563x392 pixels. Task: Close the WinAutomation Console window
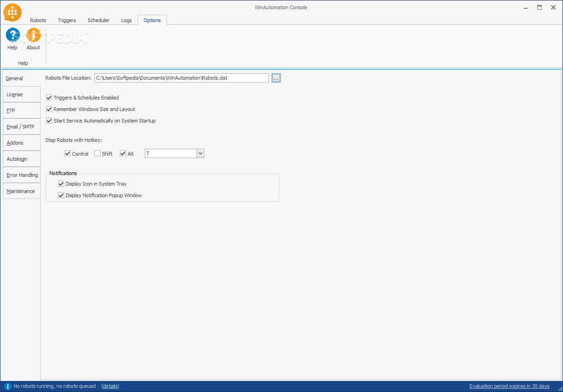553,7
